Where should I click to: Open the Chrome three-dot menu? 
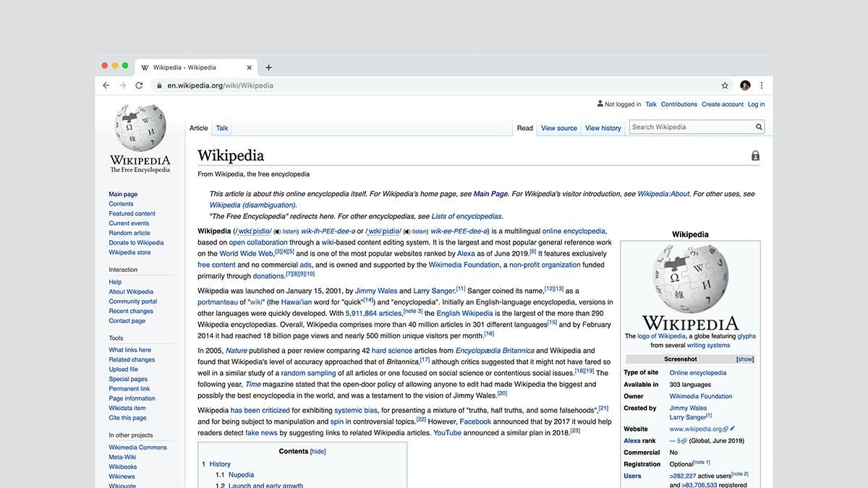(761, 85)
